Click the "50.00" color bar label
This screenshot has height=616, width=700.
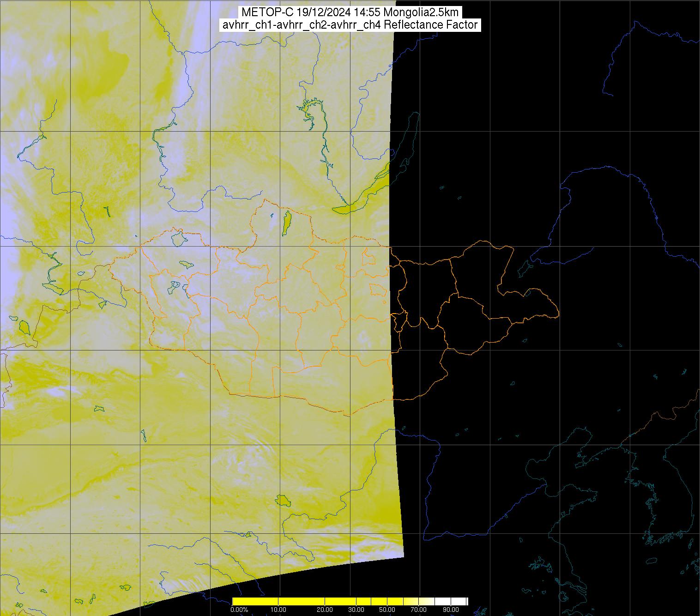tap(387, 610)
